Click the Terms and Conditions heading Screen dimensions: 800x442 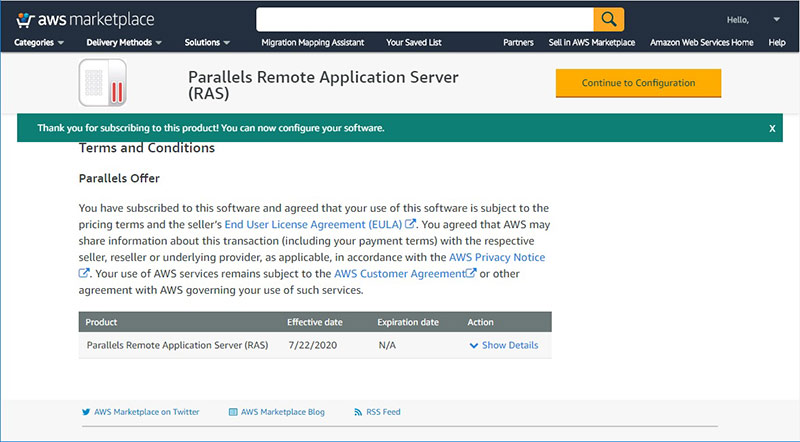point(147,148)
